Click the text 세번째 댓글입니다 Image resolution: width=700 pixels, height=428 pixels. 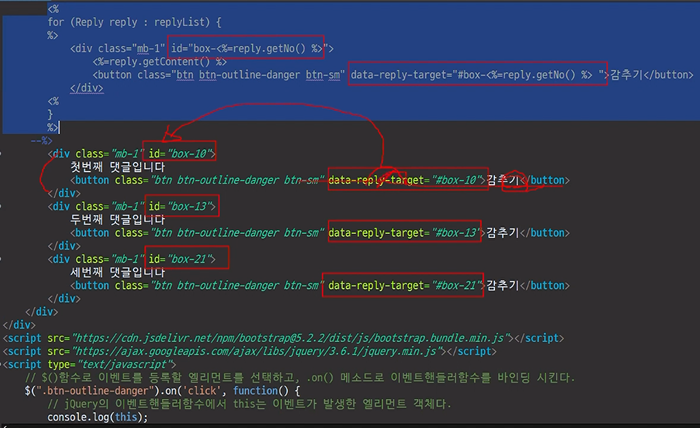[x=117, y=272]
